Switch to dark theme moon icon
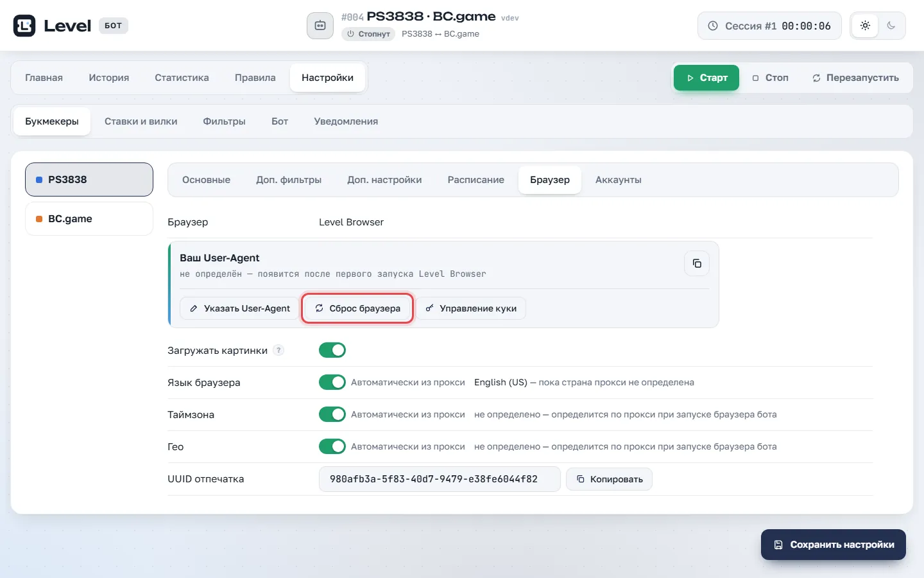The image size is (924, 578). coord(891,26)
